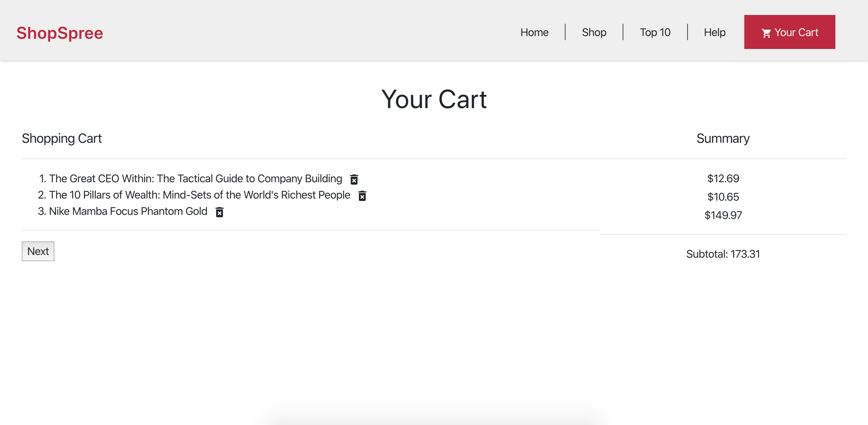868x425 pixels.
Task: Click the $12.69 price
Action: (x=723, y=178)
